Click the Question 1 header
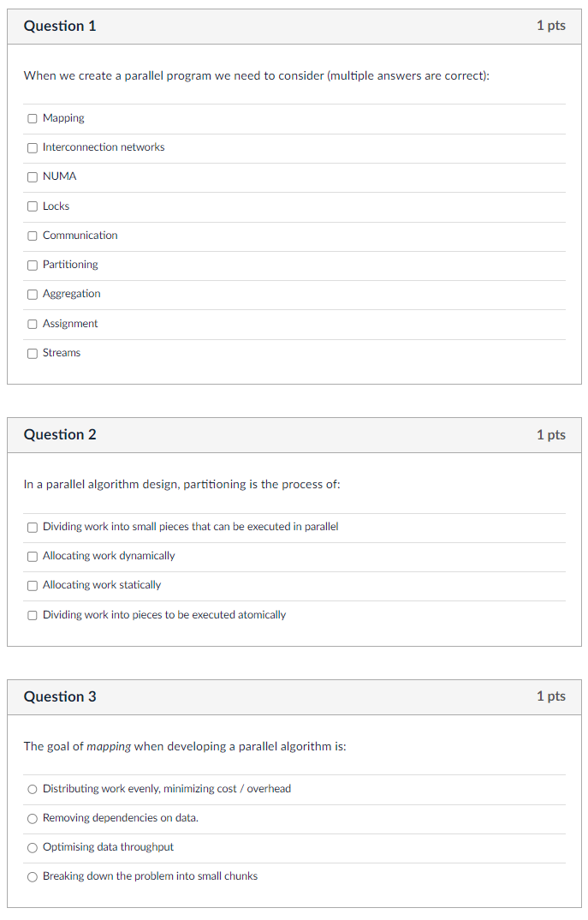 60,26
